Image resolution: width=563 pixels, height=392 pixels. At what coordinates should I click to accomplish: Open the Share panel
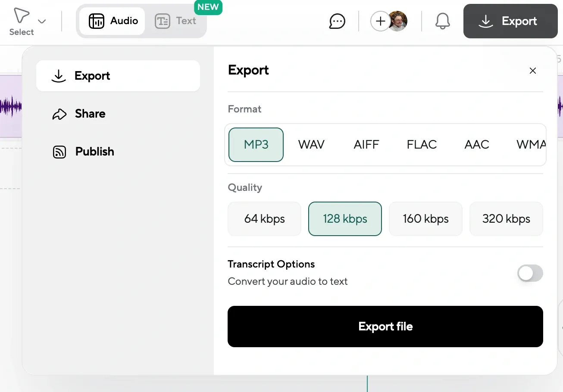(x=90, y=114)
